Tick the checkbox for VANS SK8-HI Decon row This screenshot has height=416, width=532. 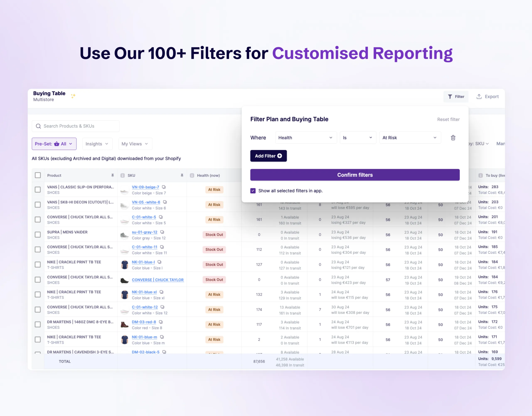click(x=38, y=205)
